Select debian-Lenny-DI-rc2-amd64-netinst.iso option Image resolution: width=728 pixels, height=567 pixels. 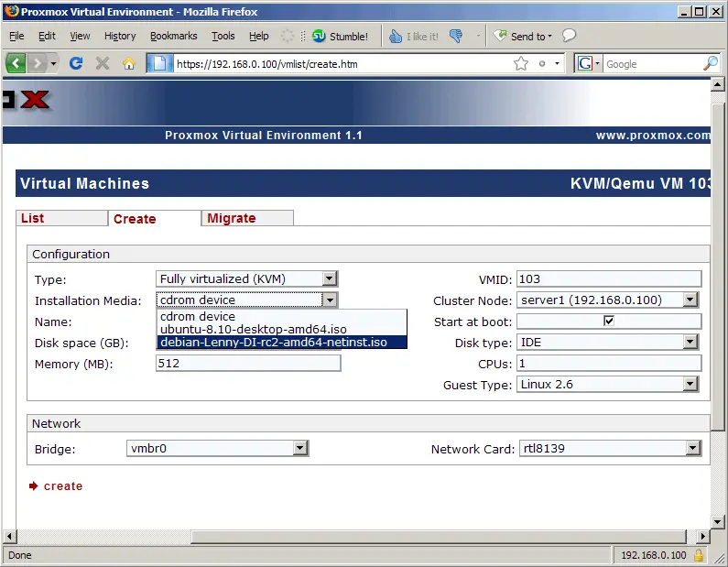282,343
